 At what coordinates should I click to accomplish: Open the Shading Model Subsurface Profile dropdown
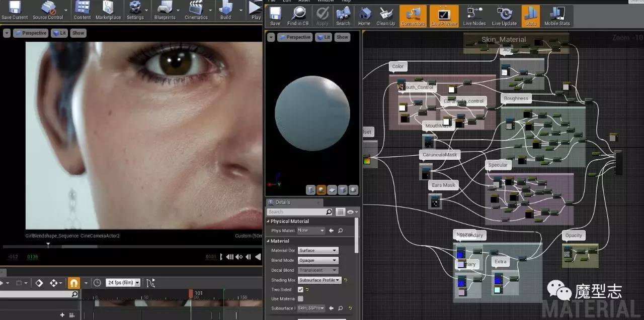319,280
